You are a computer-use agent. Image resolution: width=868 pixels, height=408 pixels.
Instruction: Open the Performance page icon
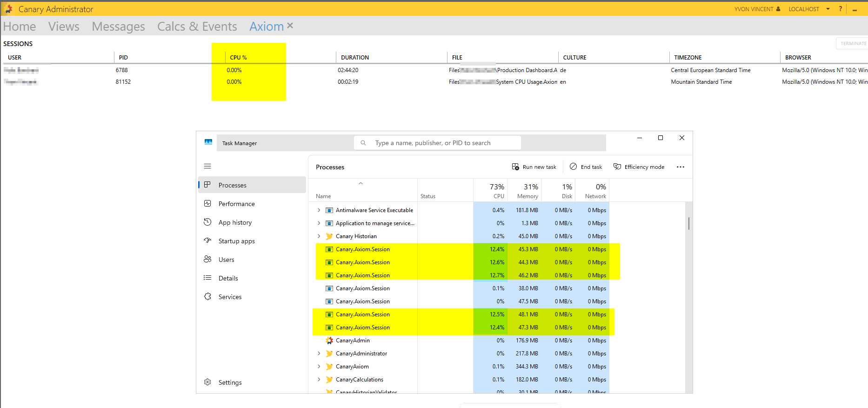[207, 204]
